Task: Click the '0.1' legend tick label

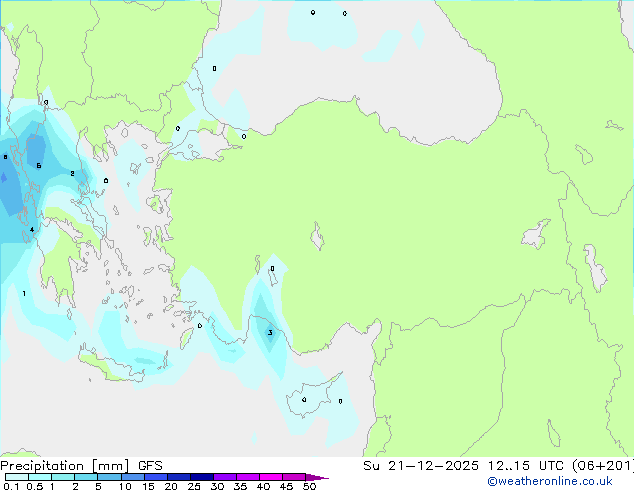Action: pyautogui.click(x=11, y=486)
